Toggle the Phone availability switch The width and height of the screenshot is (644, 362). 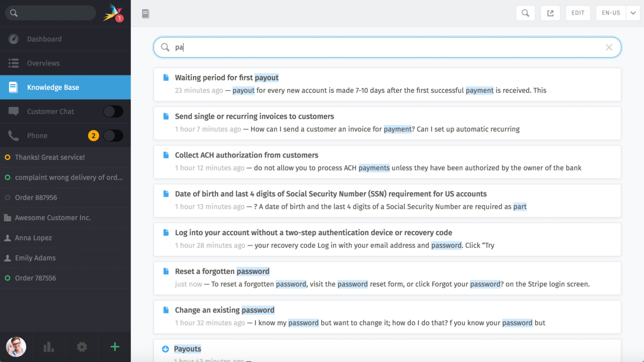pyautogui.click(x=113, y=136)
